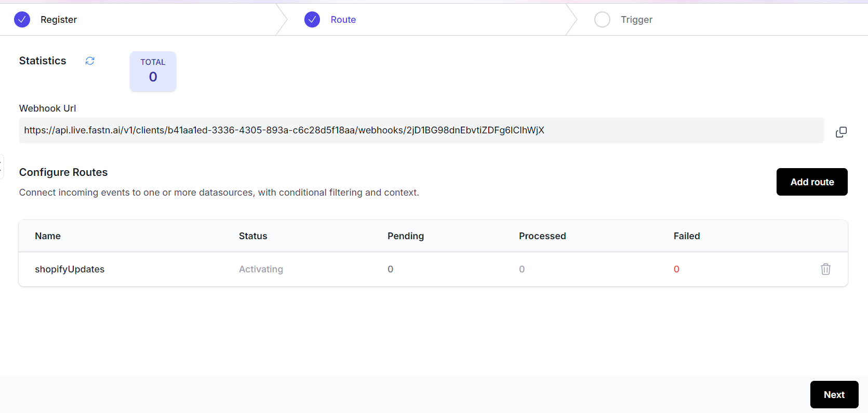
Task: Open the shopifyUpdates route row
Action: pyautogui.click(x=433, y=269)
